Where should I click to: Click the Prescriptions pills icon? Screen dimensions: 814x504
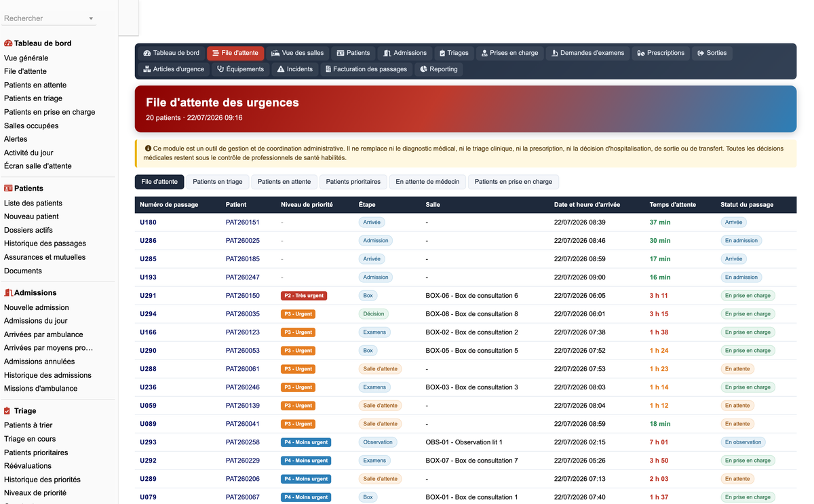(641, 53)
